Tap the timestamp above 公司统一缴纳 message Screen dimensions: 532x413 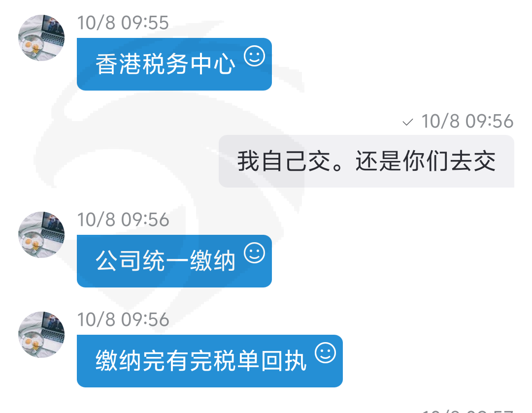(x=123, y=220)
